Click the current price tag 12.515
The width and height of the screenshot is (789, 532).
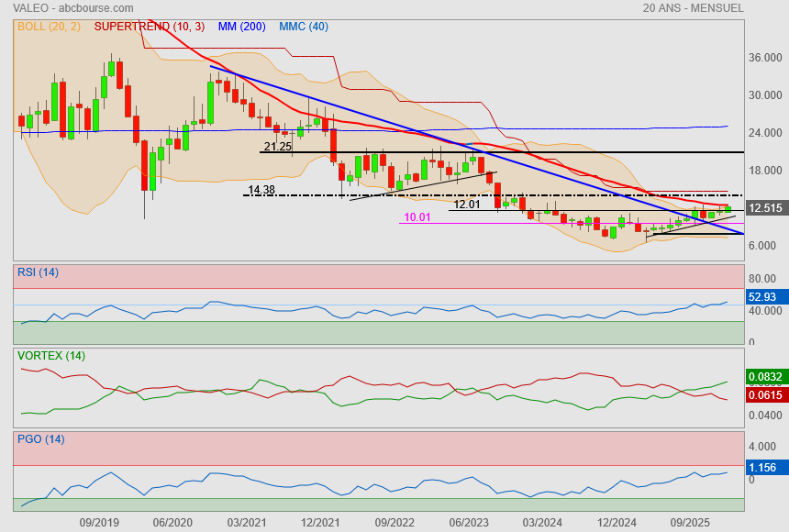[x=765, y=208]
